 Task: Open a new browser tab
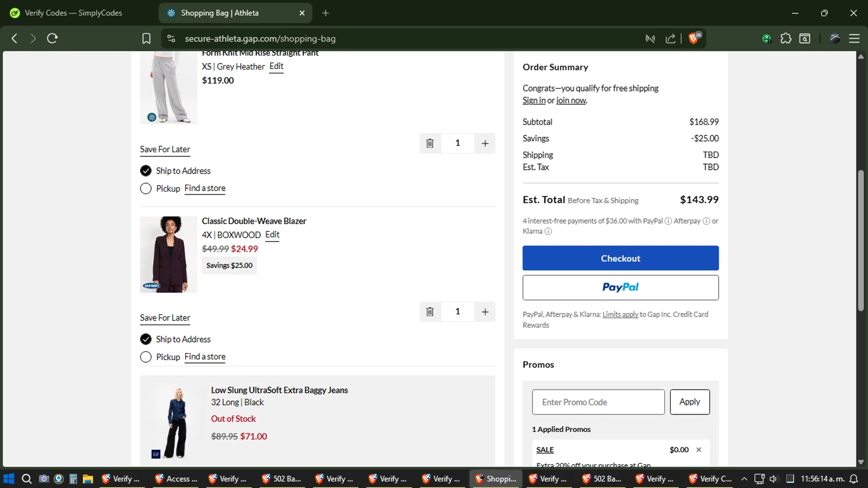coord(326,13)
